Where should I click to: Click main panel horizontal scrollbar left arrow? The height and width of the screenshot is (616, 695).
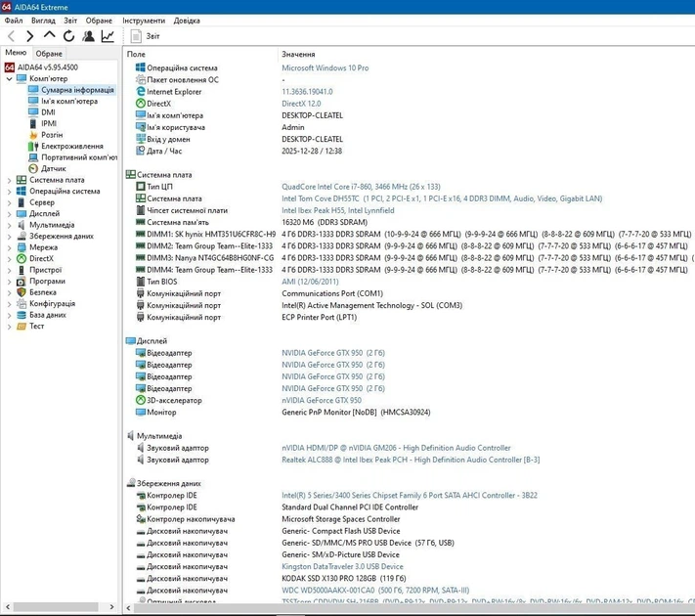[128, 608]
